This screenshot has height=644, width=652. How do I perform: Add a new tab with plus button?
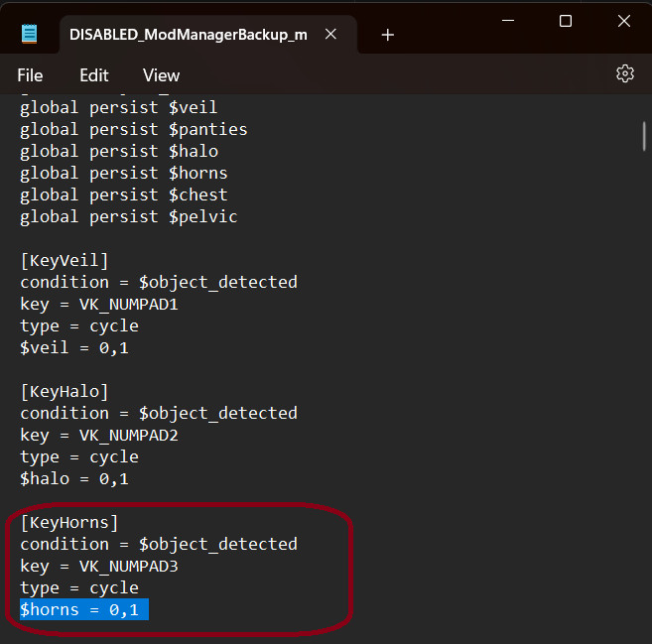[388, 35]
